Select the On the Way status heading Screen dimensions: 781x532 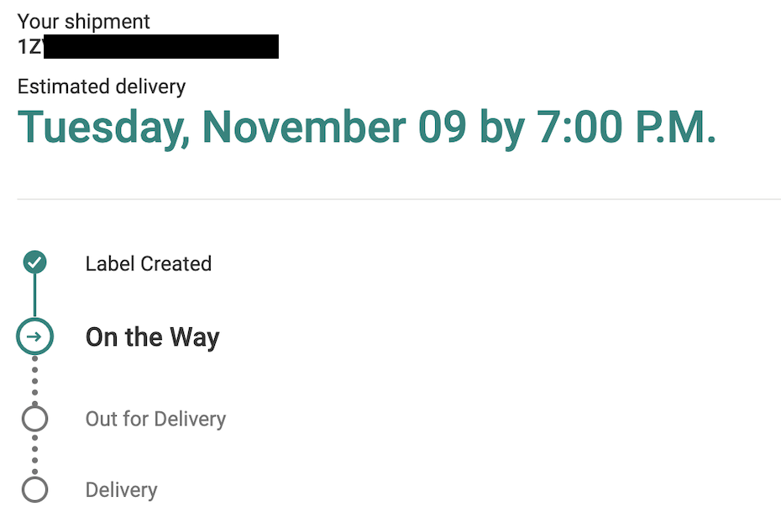tap(152, 337)
